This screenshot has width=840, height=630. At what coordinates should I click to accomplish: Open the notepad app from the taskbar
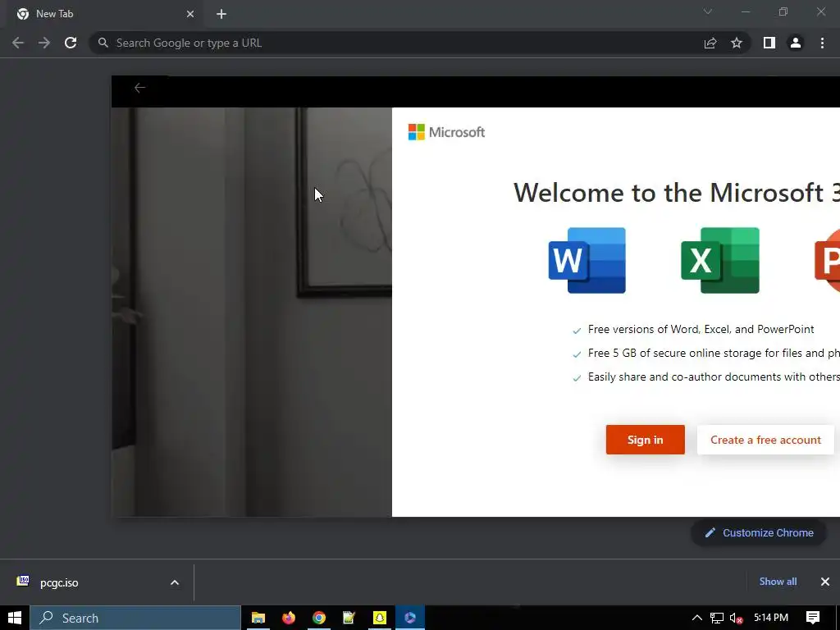pyautogui.click(x=349, y=618)
